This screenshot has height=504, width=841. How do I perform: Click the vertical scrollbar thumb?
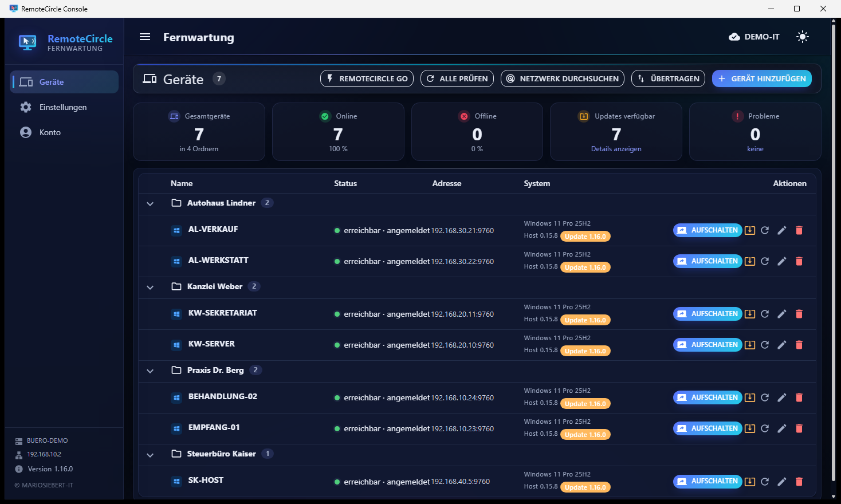click(834, 252)
